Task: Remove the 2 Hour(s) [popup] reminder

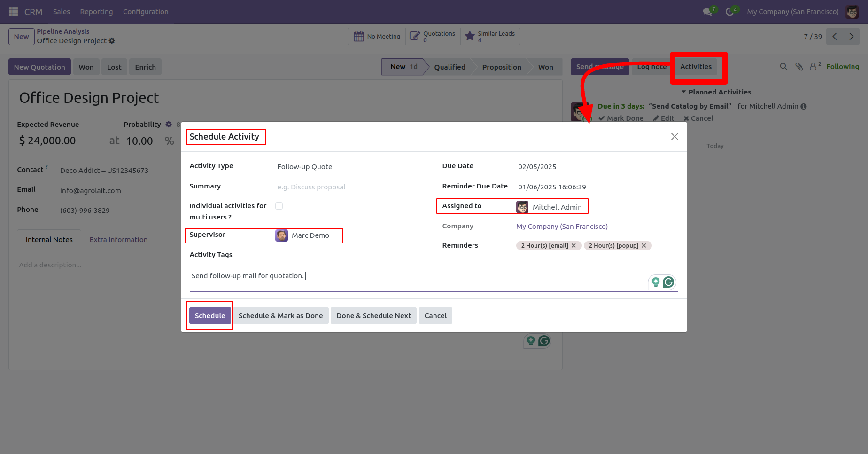Action: coord(644,246)
